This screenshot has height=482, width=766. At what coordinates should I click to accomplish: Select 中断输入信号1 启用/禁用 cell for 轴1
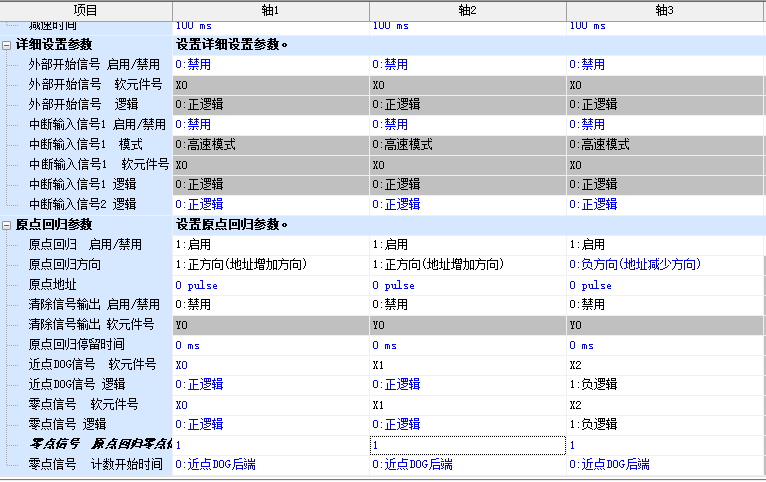click(271, 125)
